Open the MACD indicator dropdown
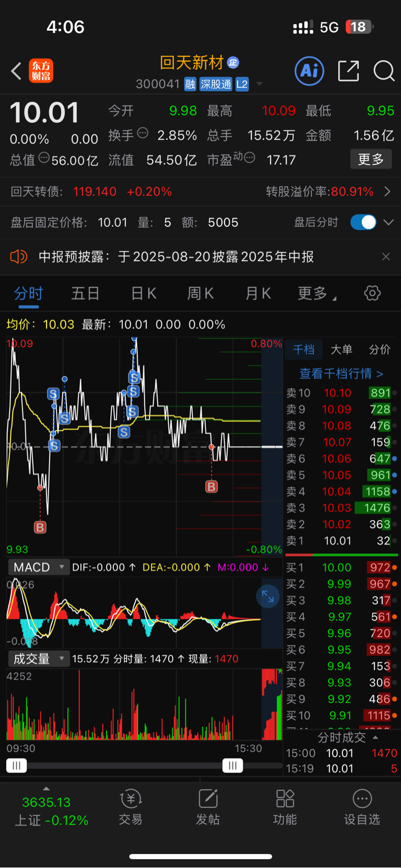This screenshot has width=401, height=868. click(39, 567)
